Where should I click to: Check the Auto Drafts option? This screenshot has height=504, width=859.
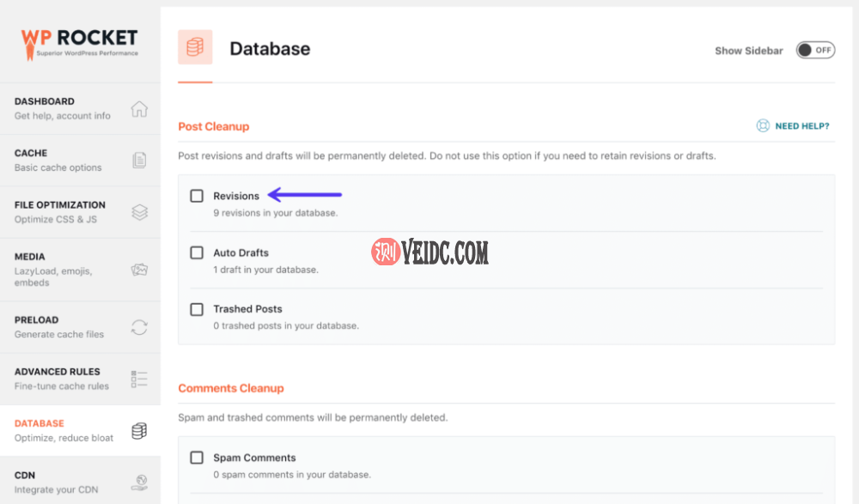coord(197,252)
